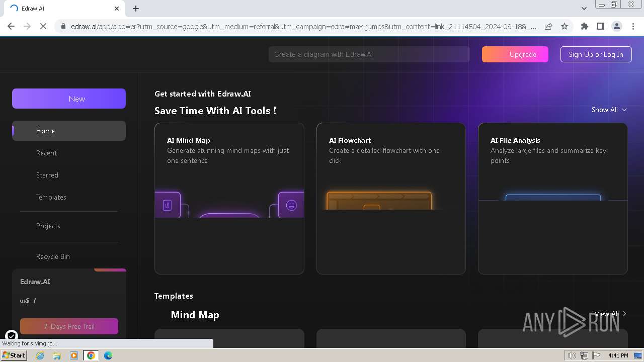The image size is (644, 362).
Task: Click the address bar URL
Action: [x=303, y=26]
